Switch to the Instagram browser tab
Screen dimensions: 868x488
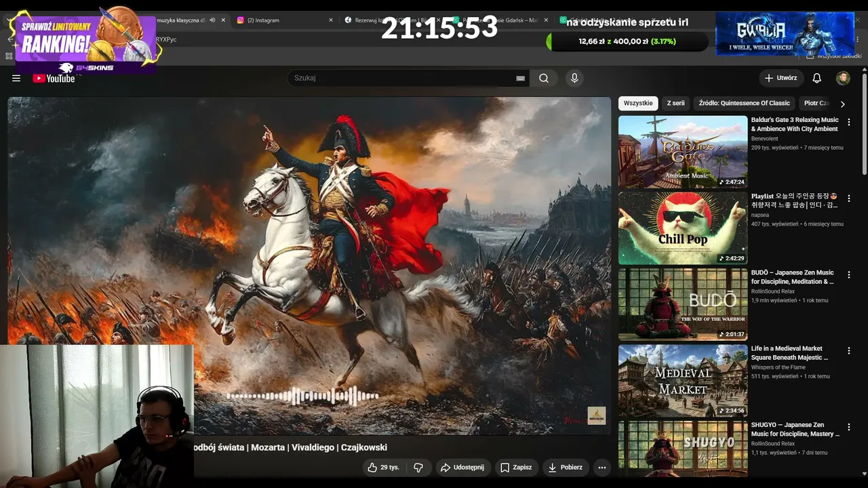coord(285,20)
